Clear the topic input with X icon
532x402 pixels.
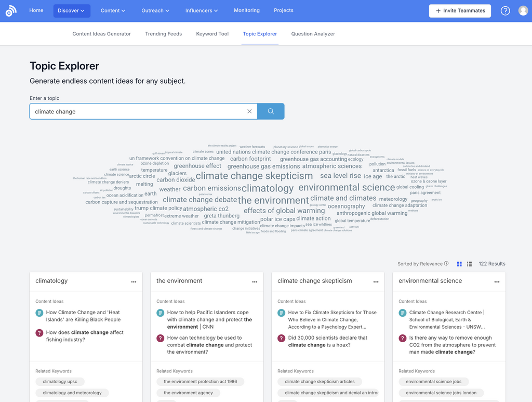pyautogui.click(x=249, y=111)
